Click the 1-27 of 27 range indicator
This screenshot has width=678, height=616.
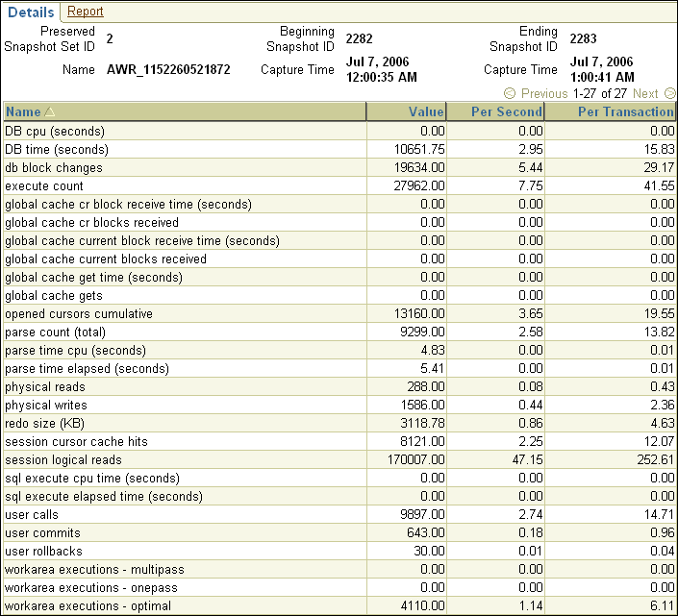click(x=600, y=94)
